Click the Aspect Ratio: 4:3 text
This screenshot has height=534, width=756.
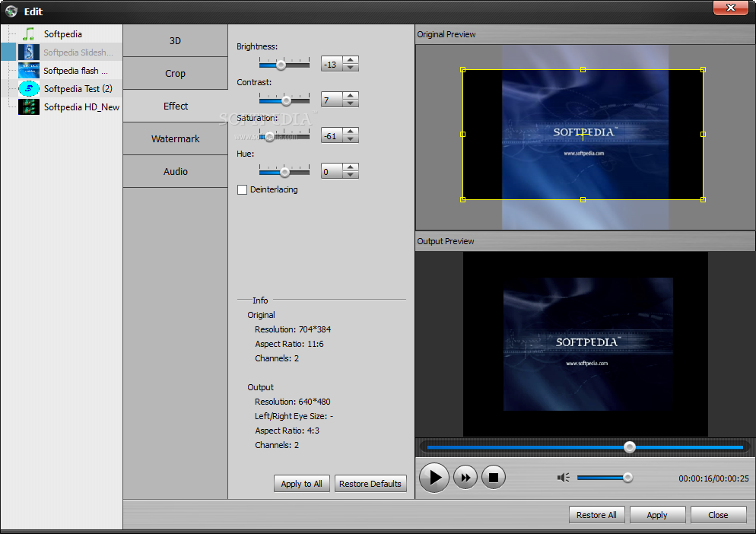click(287, 431)
